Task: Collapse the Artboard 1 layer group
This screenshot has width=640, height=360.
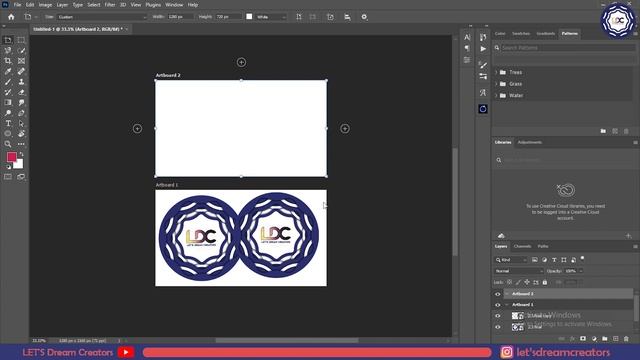Action: click(507, 305)
